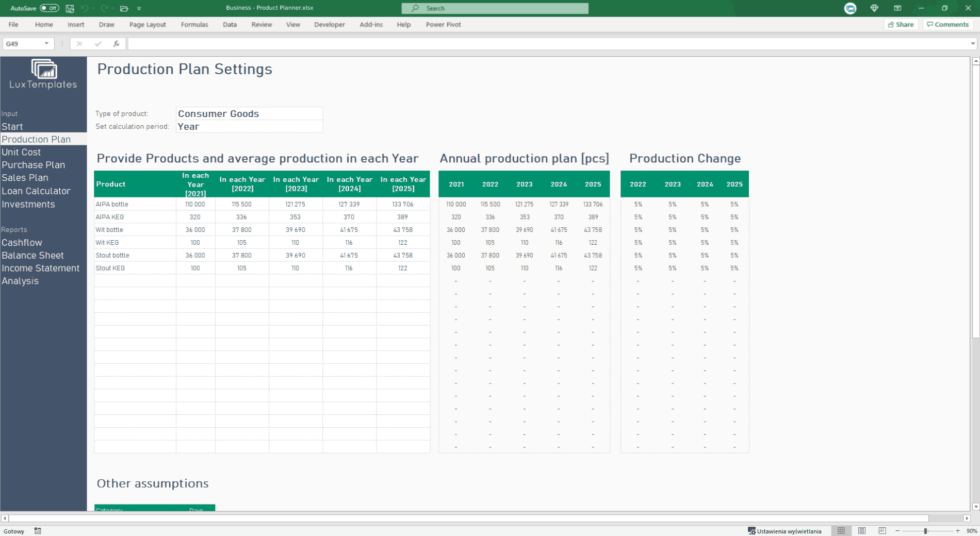Open the Purchase Plan link

point(33,165)
